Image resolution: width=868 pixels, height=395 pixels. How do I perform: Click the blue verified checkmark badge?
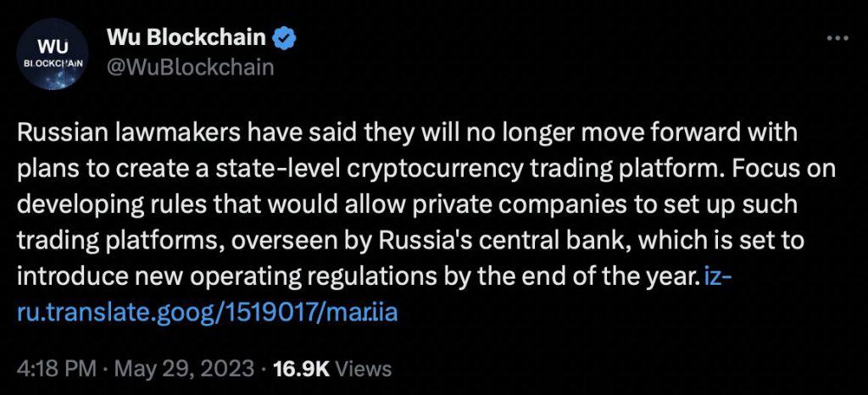point(286,38)
